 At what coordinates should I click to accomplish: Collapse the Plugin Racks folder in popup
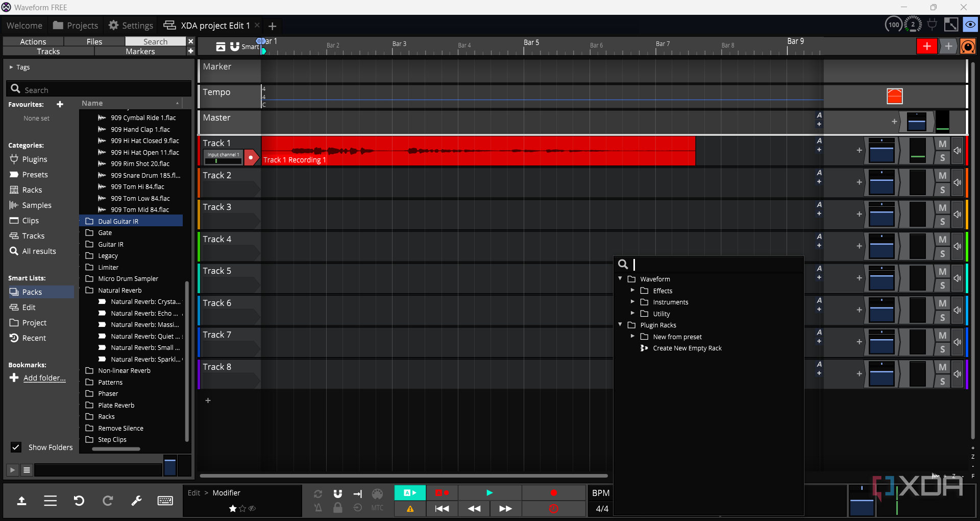pyautogui.click(x=620, y=325)
